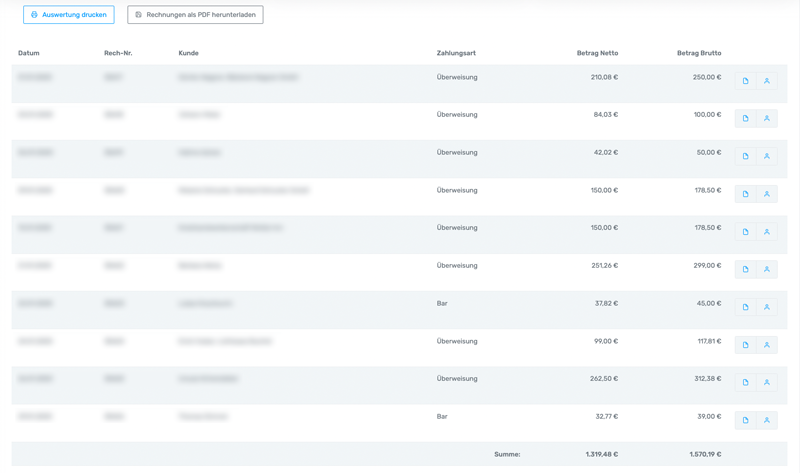Click the 'Zahlungsart' column header
The height and width of the screenshot is (473, 800).
pos(456,53)
